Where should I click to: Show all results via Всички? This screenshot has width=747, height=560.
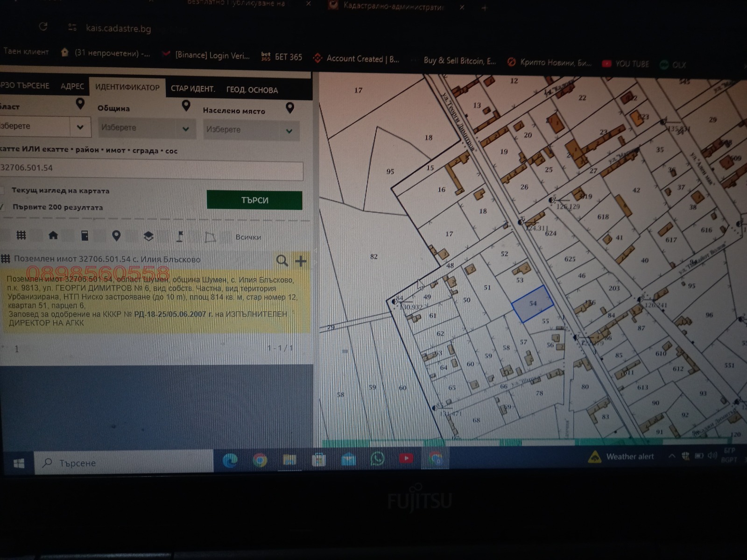(248, 237)
